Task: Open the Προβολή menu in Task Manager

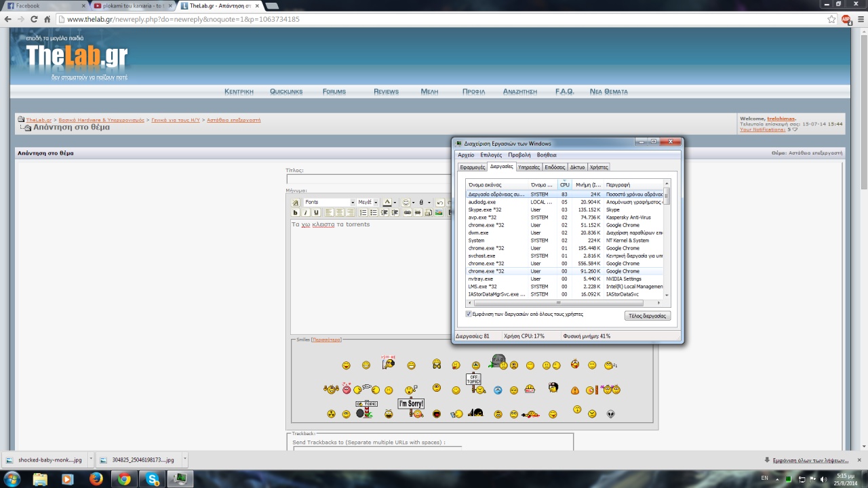Action: [519, 155]
